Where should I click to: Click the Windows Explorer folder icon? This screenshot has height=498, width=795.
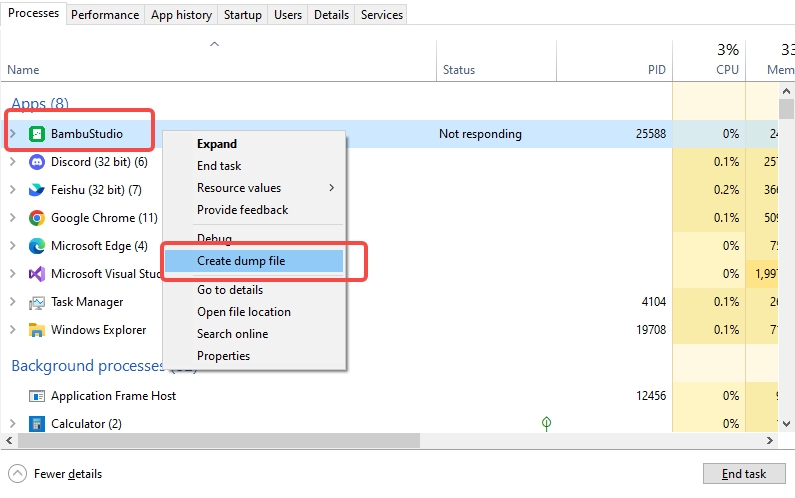pyautogui.click(x=37, y=330)
